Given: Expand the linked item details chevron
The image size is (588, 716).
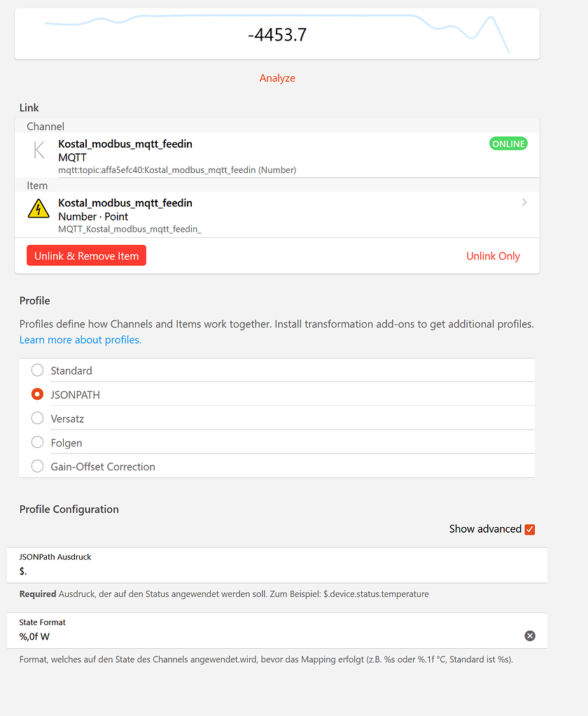Looking at the screenshot, I should click(x=524, y=202).
